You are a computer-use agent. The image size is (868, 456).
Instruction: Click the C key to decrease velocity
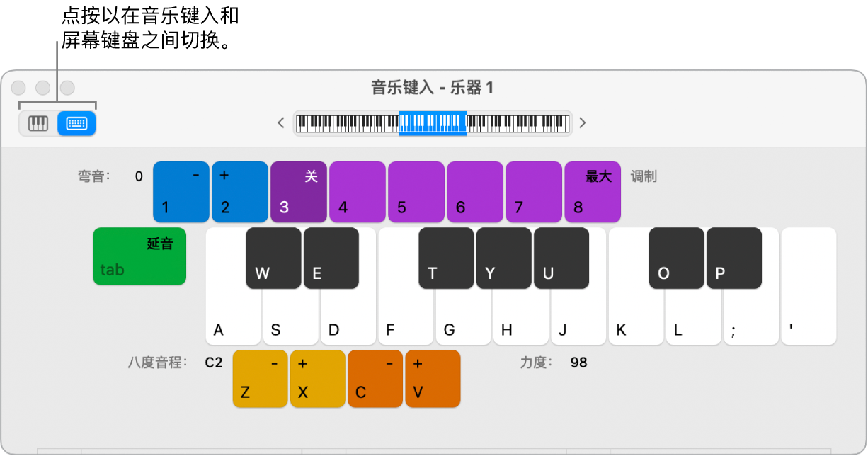pyautogui.click(x=375, y=379)
